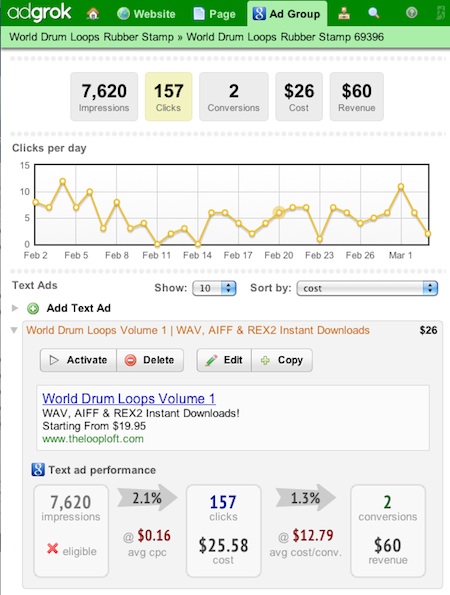Click the exit icon at far right of navbar
Viewport: 450px width, 595px height.
441,14
